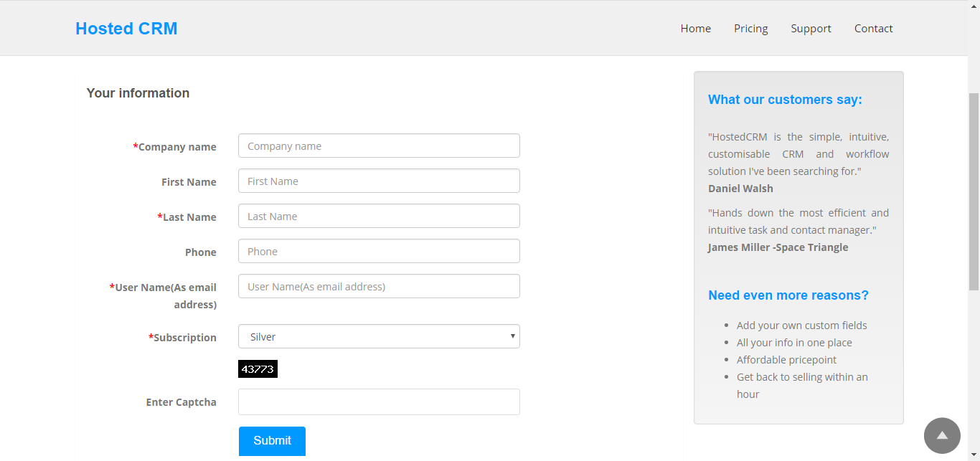Click the Enter Captcha text box
Viewport: 980px width, 461px height.
coord(379,401)
